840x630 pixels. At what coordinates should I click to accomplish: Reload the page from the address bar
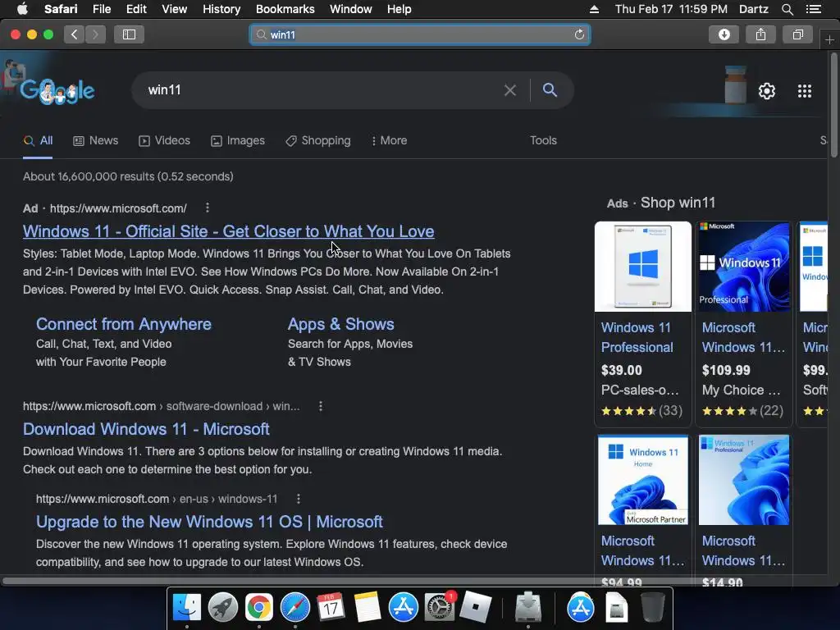[579, 34]
